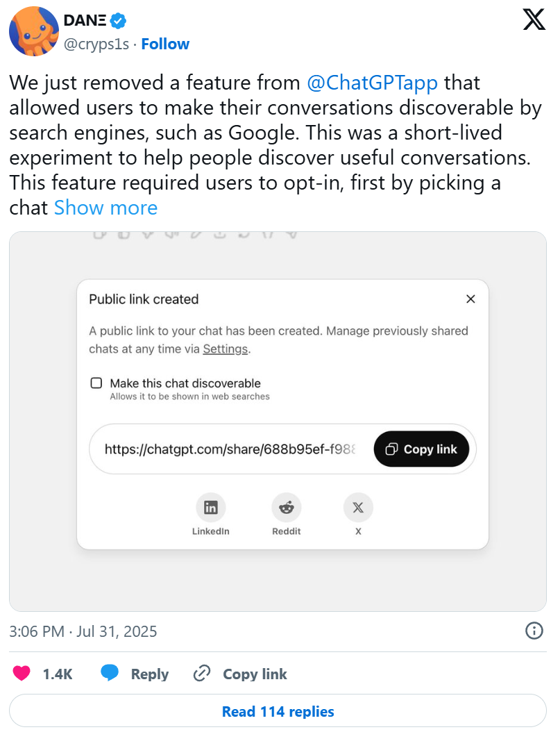Click the X logo in top corner
Viewport: 560px width, 732px height.
click(534, 20)
